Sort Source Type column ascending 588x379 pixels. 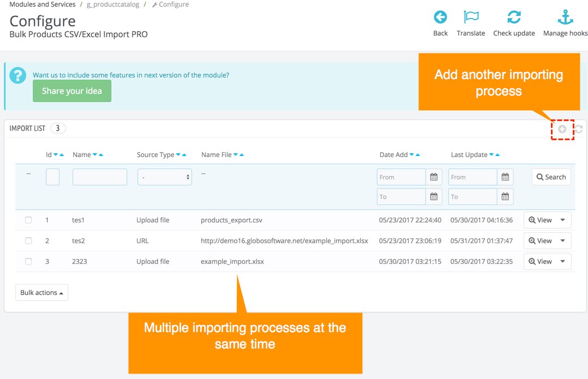(184, 155)
